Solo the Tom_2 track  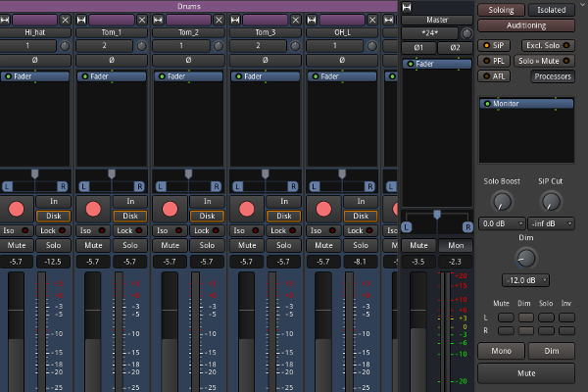click(207, 245)
